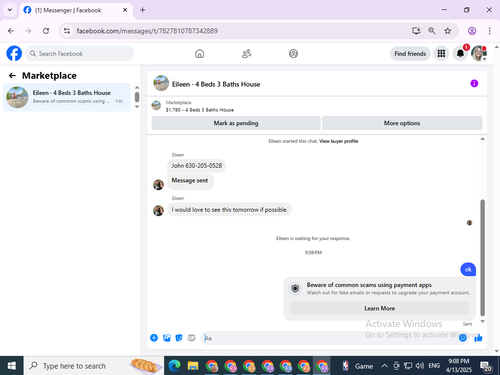Image resolution: width=500 pixels, height=375 pixels.
Task: Open the Groups circle icon in top navigation
Action: click(x=293, y=53)
